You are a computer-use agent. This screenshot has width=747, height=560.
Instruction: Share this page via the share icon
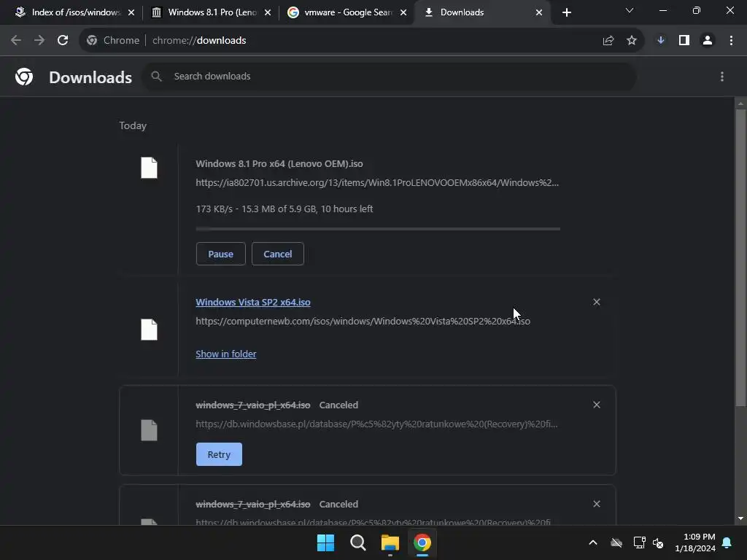pyautogui.click(x=608, y=41)
